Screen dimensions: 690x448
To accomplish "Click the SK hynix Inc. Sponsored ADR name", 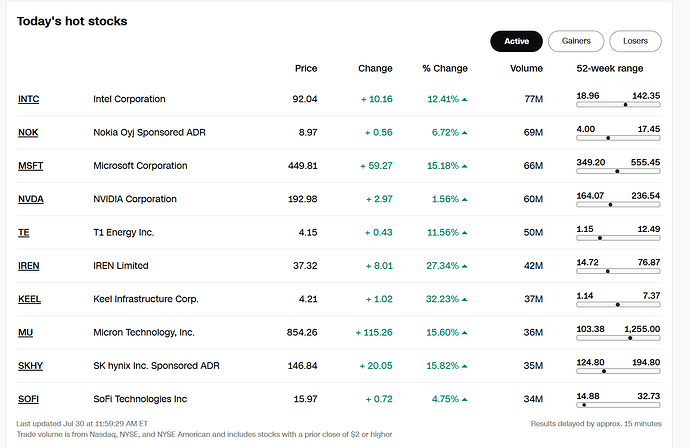I will tap(156, 366).
